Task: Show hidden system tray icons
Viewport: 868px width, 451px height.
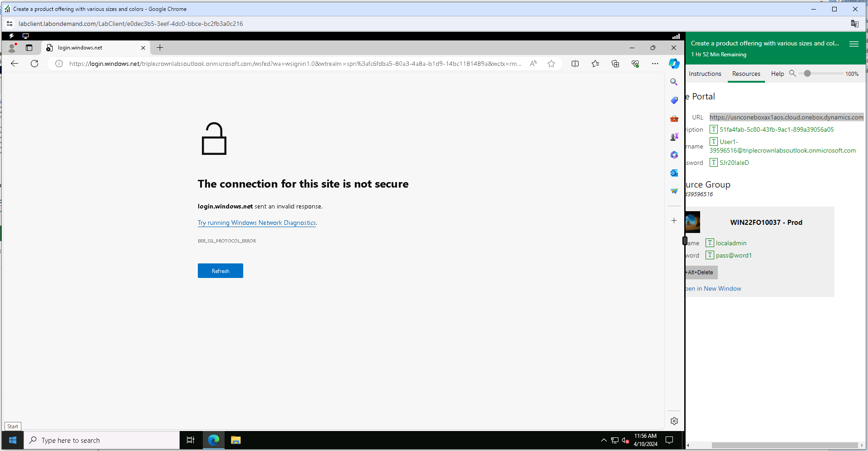Action: [x=603, y=440]
